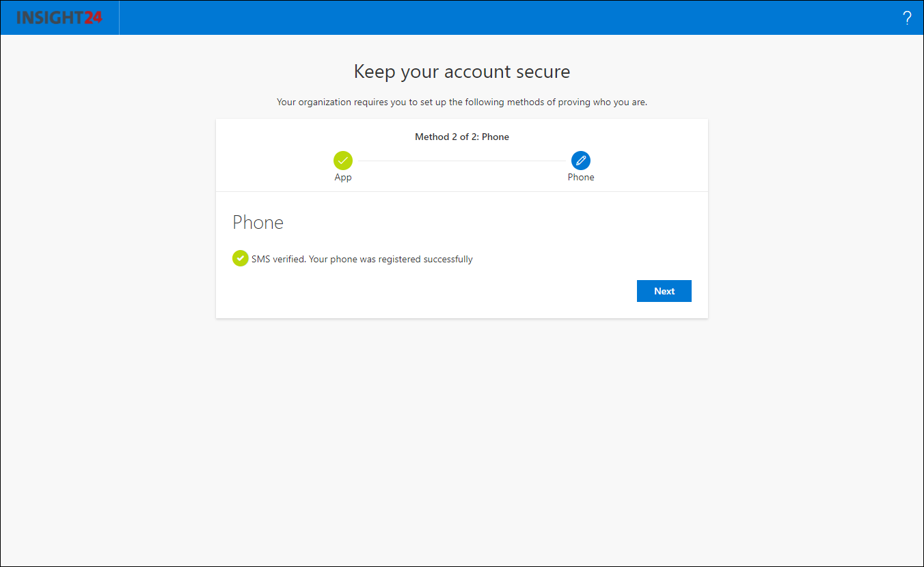Click the blue Phone step pencil icon
This screenshot has width=924, height=567.
click(581, 161)
